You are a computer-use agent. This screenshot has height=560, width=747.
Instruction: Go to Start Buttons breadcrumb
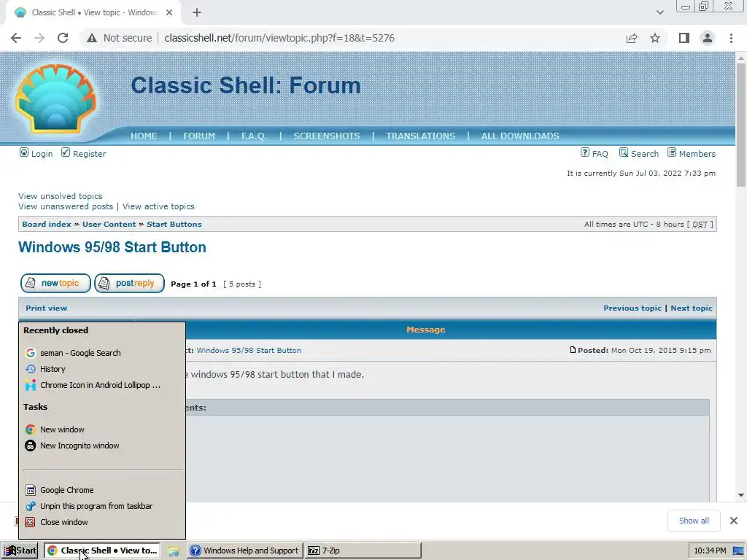pyautogui.click(x=174, y=225)
